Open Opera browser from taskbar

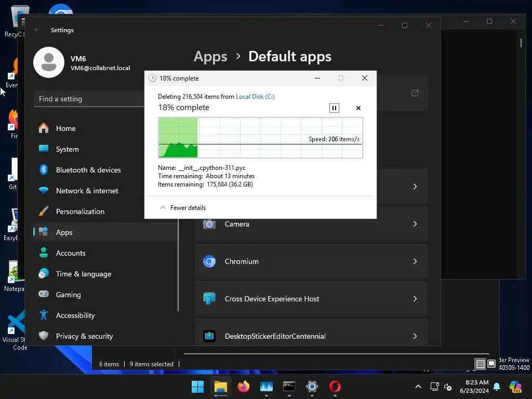(335, 387)
